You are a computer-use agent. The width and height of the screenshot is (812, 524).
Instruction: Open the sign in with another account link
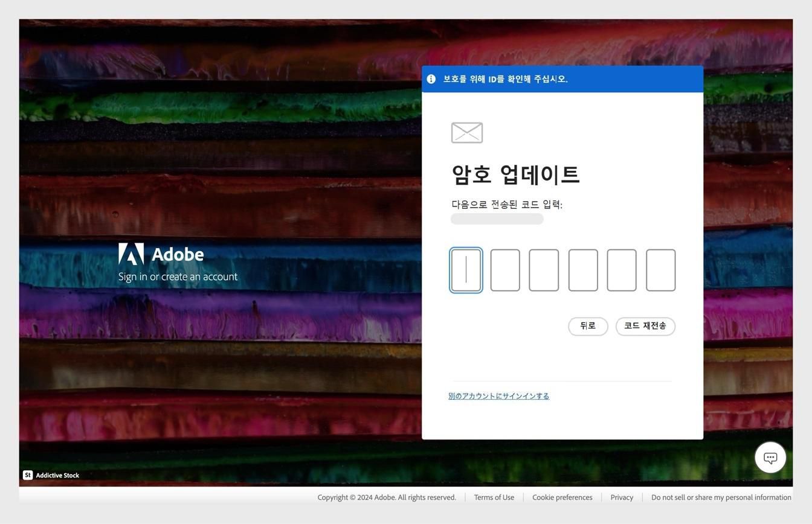[x=499, y=396]
